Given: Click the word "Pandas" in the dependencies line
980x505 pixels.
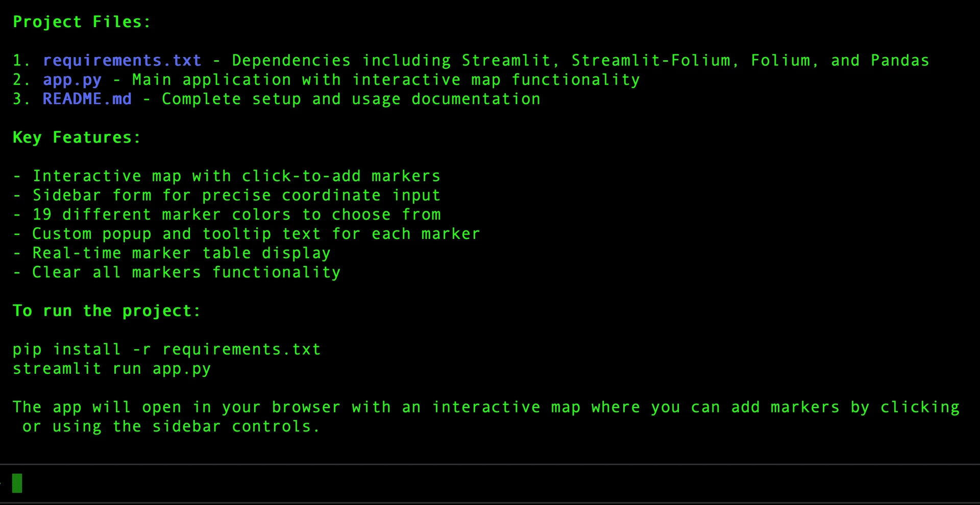Looking at the screenshot, I should click(900, 61).
